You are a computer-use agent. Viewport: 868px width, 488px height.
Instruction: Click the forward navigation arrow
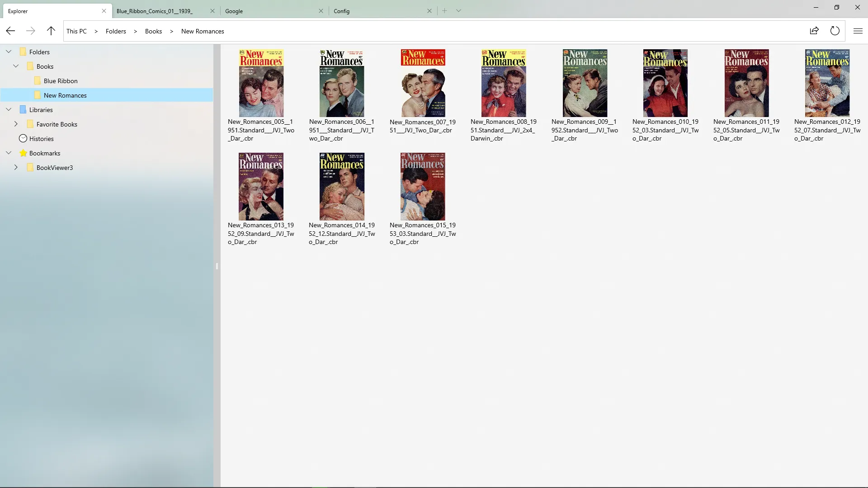(x=30, y=31)
